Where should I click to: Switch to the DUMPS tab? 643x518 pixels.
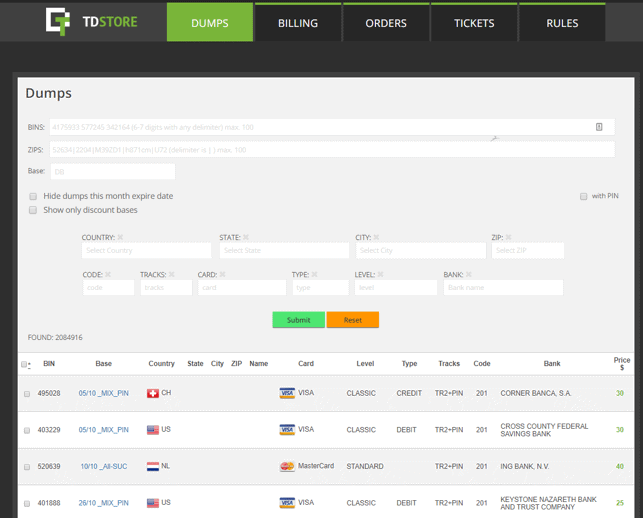tap(210, 22)
